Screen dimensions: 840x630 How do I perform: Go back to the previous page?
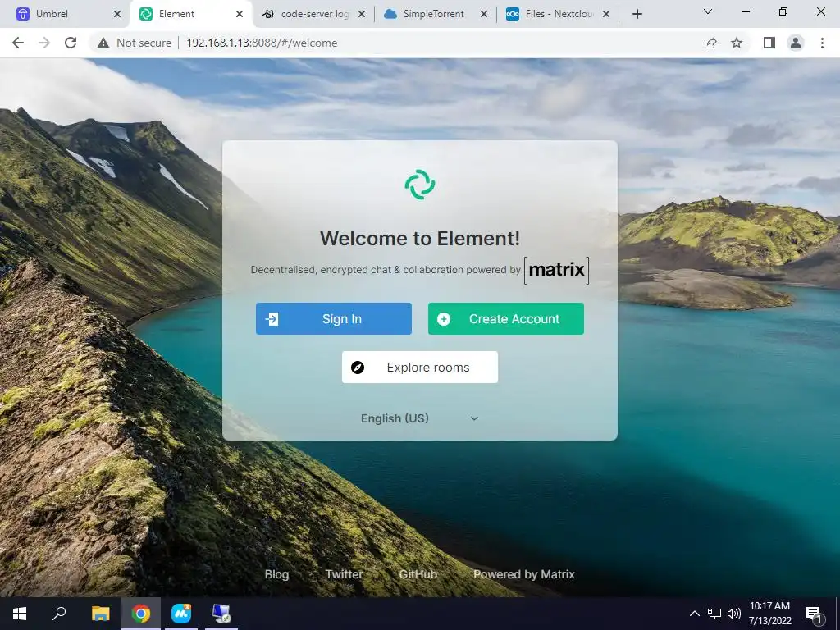click(18, 43)
